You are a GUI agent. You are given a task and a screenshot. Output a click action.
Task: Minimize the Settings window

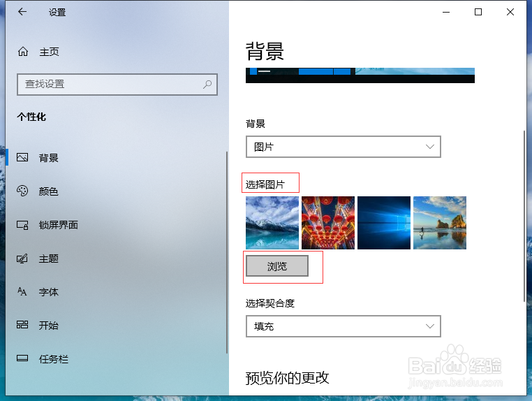pyautogui.click(x=446, y=12)
